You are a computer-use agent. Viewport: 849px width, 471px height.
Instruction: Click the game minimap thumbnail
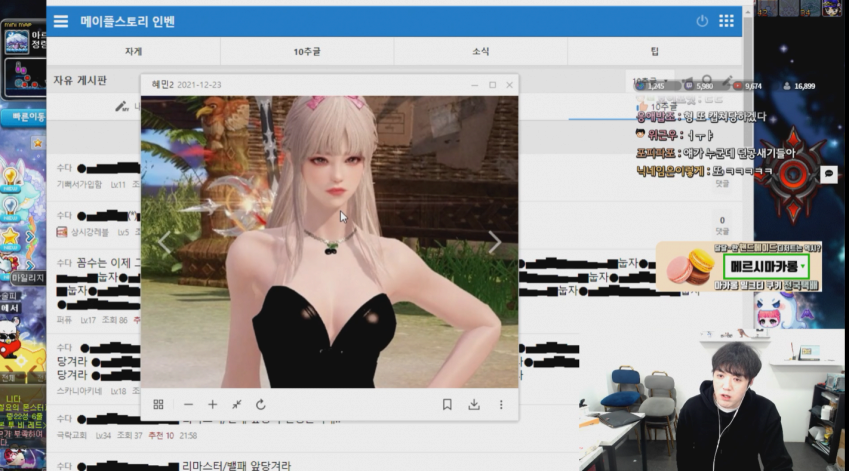point(17,42)
